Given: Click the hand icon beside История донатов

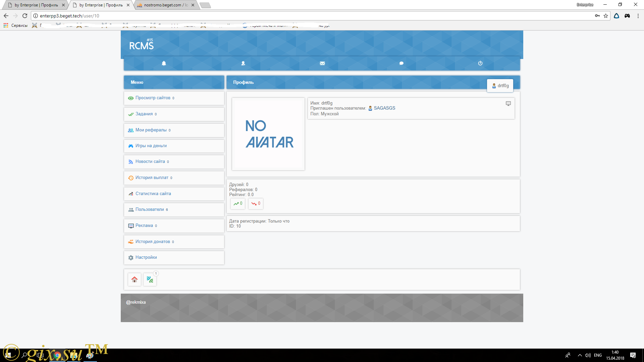Looking at the screenshot, I should 131,242.
